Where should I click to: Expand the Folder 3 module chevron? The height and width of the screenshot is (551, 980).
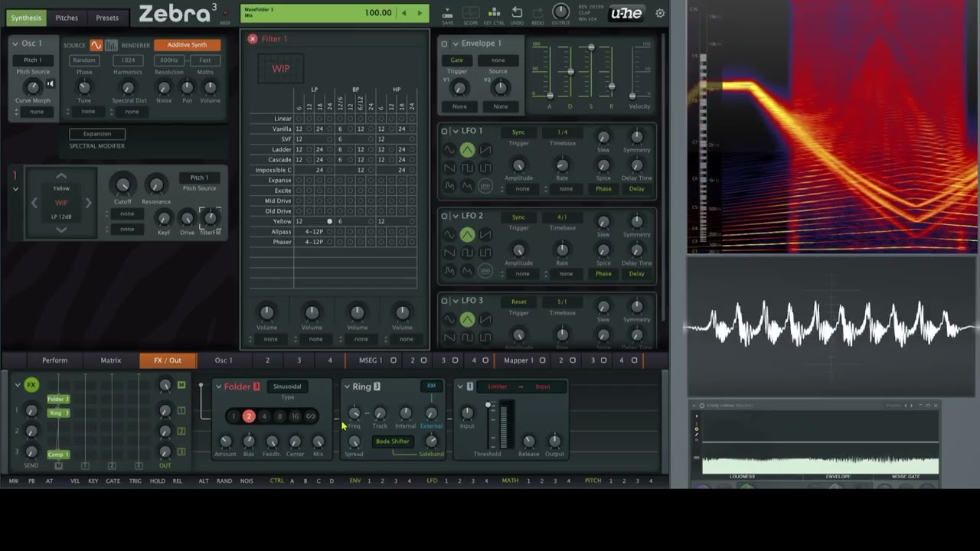pyautogui.click(x=218, y=386)
